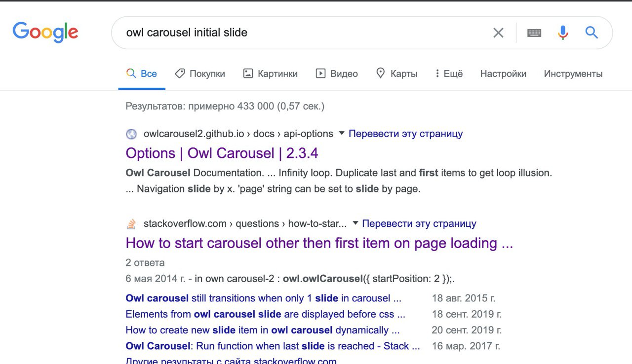This screenshot has width=632, height=364.
Task: Click Перевести эту страницу for owlcarousel2 result
Action: [x=406, y=134]
